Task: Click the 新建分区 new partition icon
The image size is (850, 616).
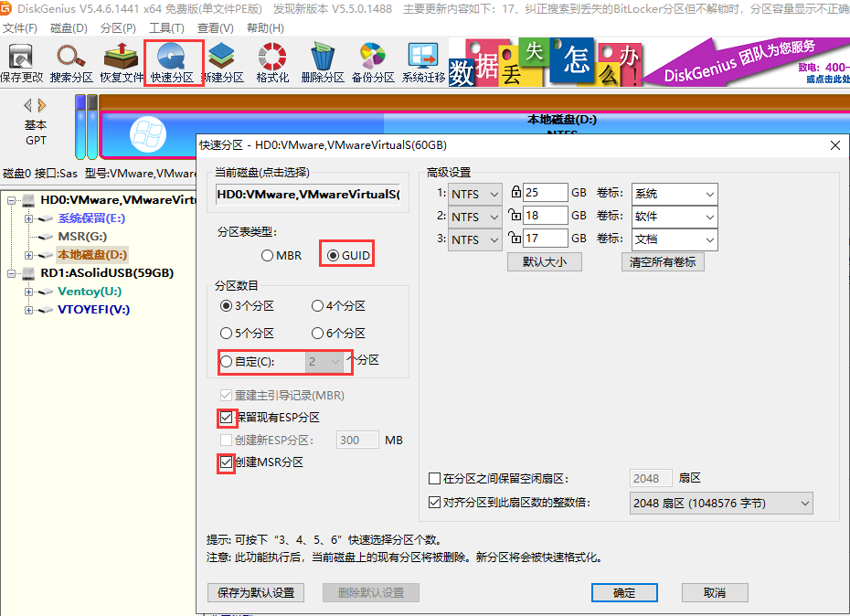Action: point(223,63)
